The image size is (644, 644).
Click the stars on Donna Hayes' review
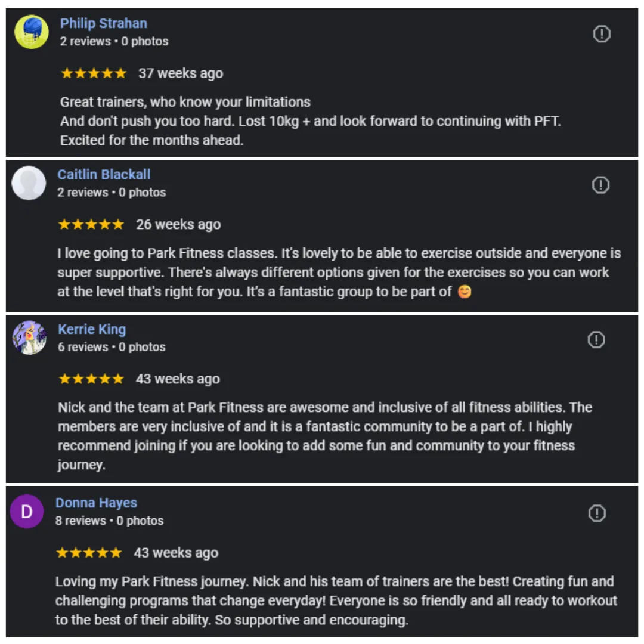(x=89, y=553)
